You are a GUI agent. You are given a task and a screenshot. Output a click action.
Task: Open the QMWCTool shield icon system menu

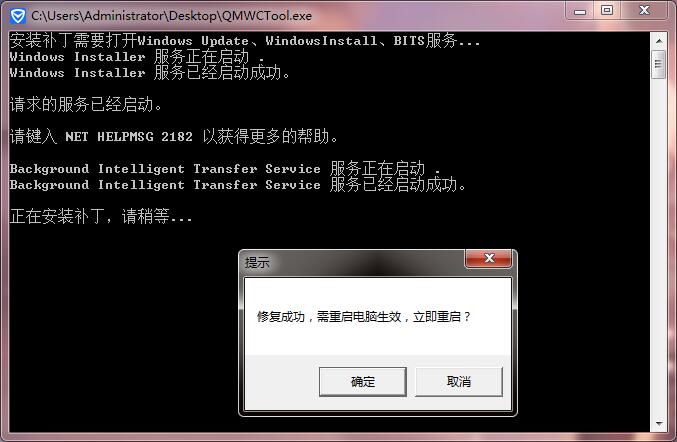coord(18,16)
